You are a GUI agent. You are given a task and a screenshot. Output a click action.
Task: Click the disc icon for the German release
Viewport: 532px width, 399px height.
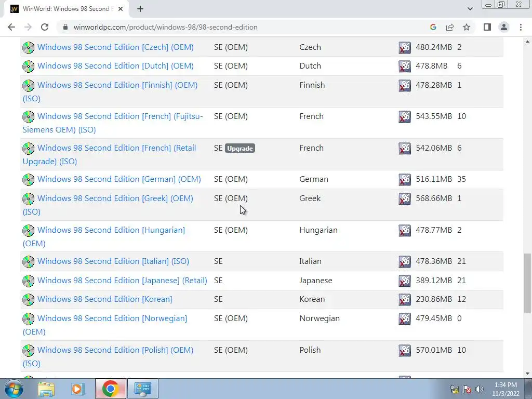[x=29, y=179]
